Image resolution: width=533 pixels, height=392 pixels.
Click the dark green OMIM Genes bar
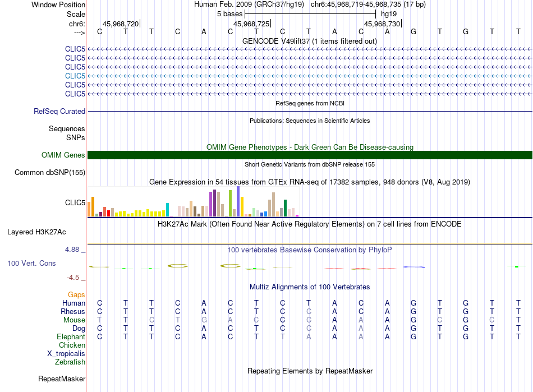[310, 155]
